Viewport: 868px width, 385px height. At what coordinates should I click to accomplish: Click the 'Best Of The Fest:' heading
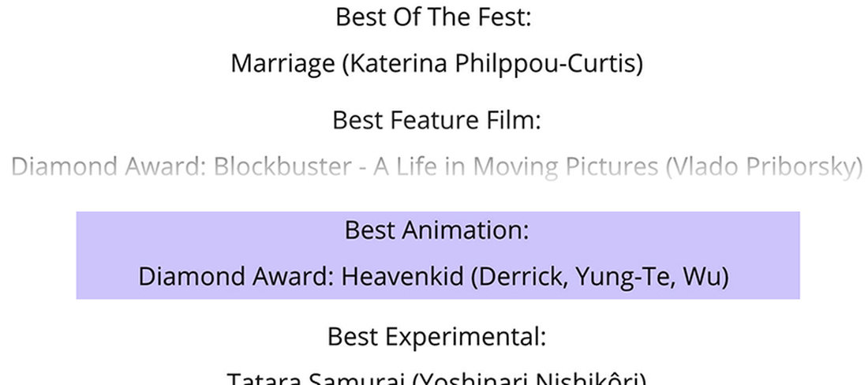[x=433, y=17]
